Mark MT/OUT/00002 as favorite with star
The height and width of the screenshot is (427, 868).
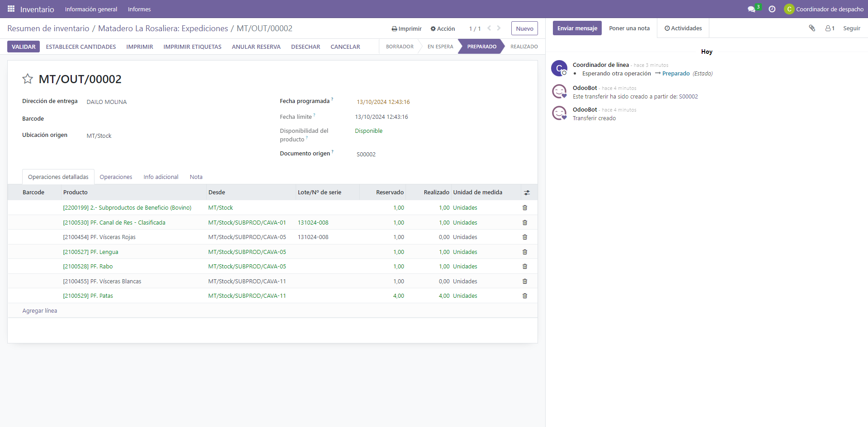(28, 79)
